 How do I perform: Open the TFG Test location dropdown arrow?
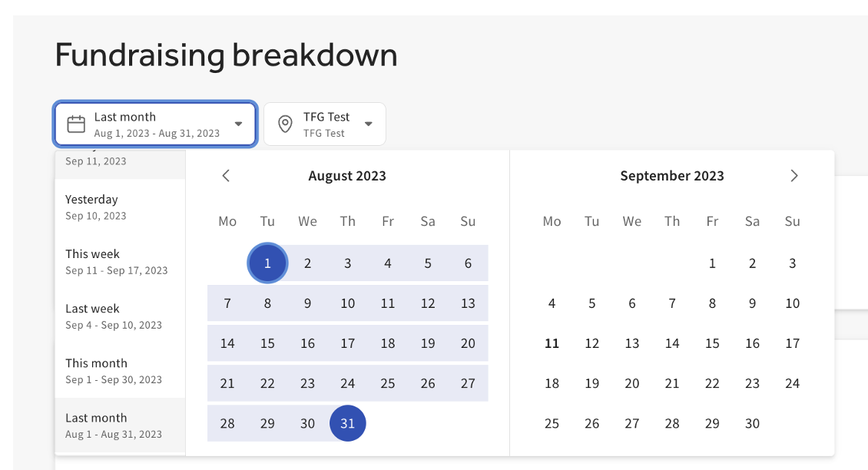click(369, 124)
